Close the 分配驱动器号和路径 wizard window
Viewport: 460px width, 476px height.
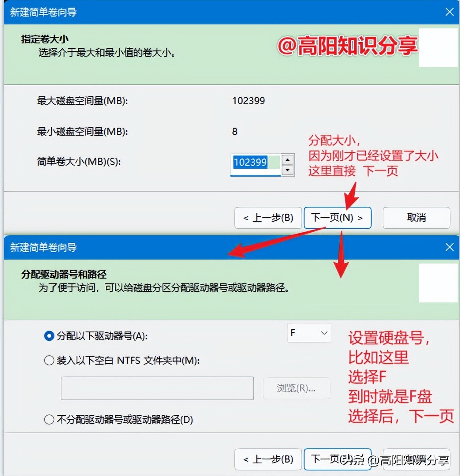pyautogui.click(x=449, y=247)
